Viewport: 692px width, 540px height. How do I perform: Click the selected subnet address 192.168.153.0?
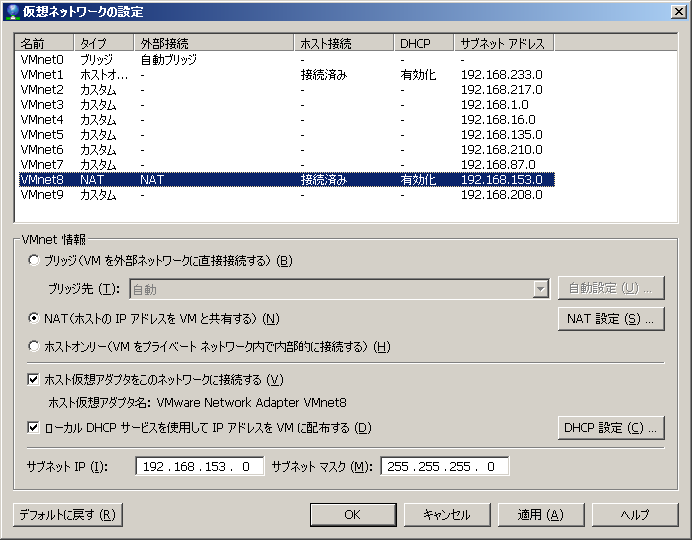coord(501,180)
